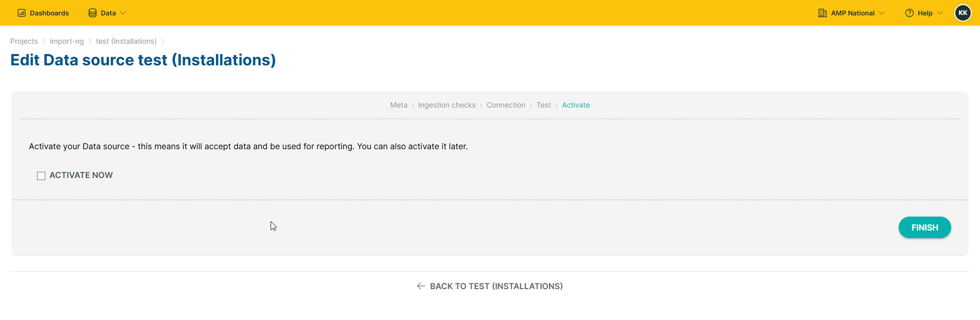The height and width of the screenshot is (320, 980).
Task: Select the Activate wizard step
Action: (576, 105)
